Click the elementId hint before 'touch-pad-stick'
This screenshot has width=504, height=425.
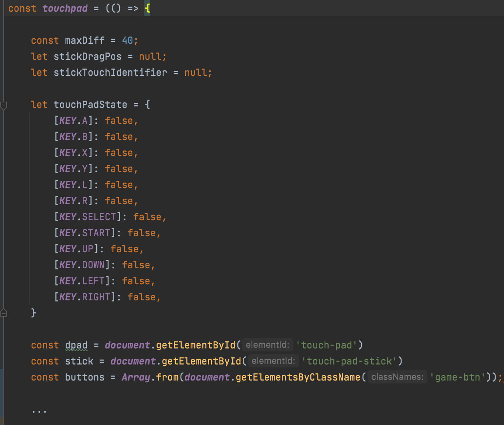[x=273, y=361]
